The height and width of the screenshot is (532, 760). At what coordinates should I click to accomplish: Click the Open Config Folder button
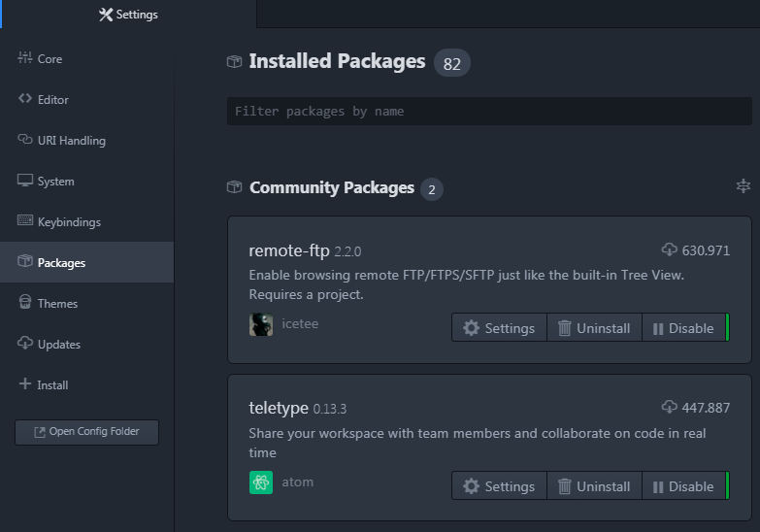click(86, 432)
